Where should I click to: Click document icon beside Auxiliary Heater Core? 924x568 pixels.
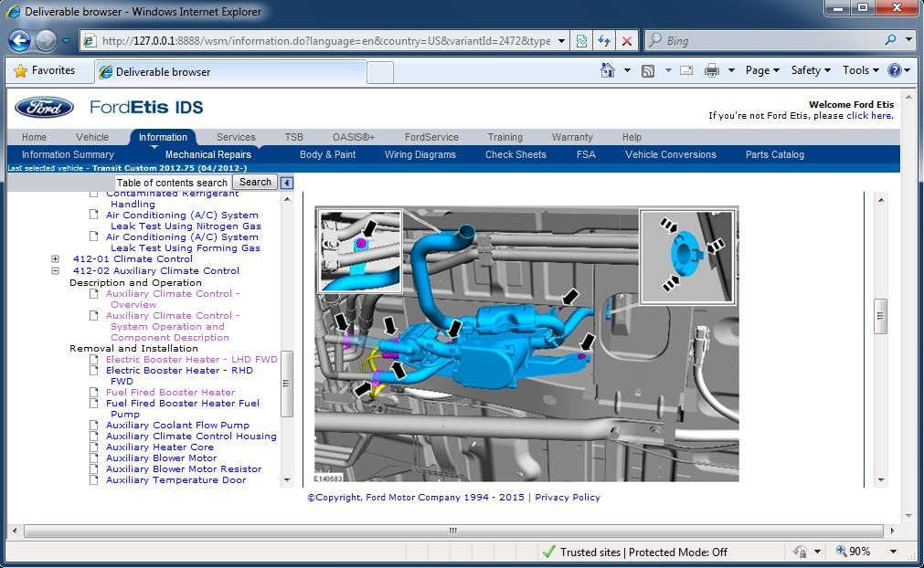point(94,447)
